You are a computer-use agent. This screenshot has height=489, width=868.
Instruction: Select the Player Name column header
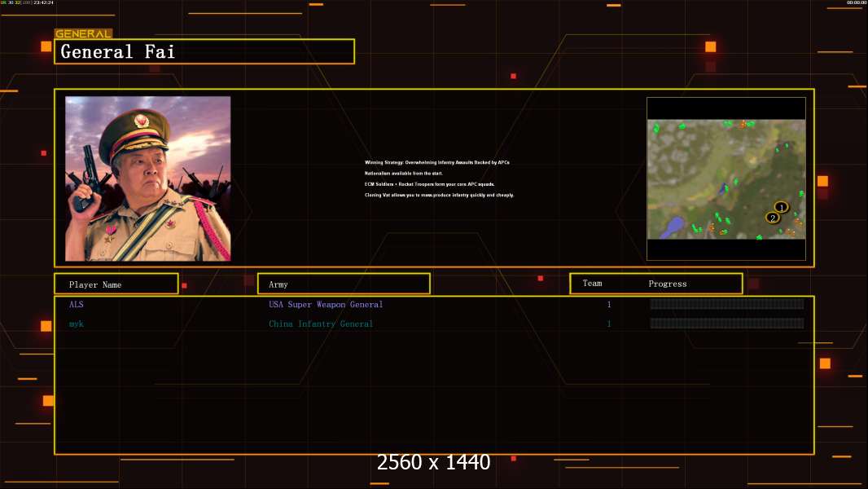pyautogui.click(x=116, y=284)
